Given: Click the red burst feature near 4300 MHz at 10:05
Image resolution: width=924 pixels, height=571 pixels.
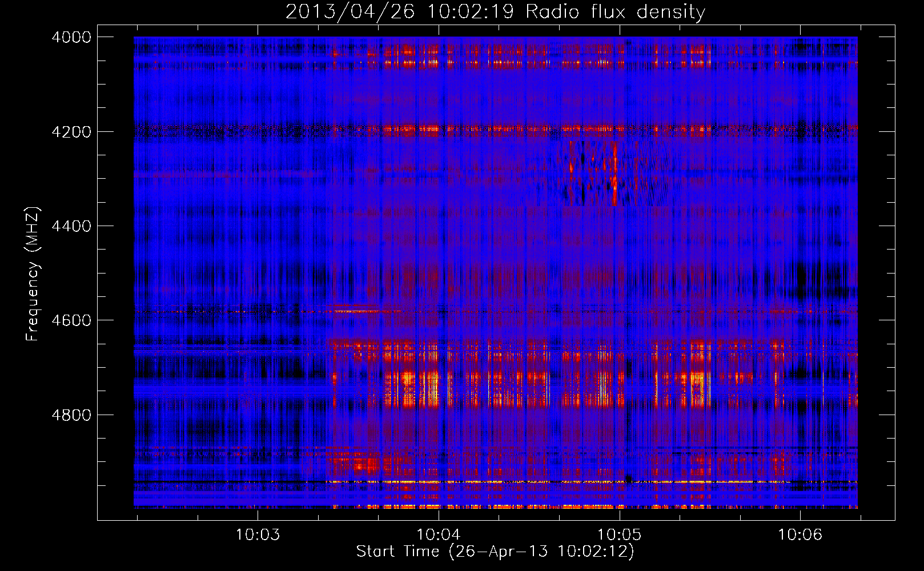Looking at the screenshot, I should click(x=614, y=174).
